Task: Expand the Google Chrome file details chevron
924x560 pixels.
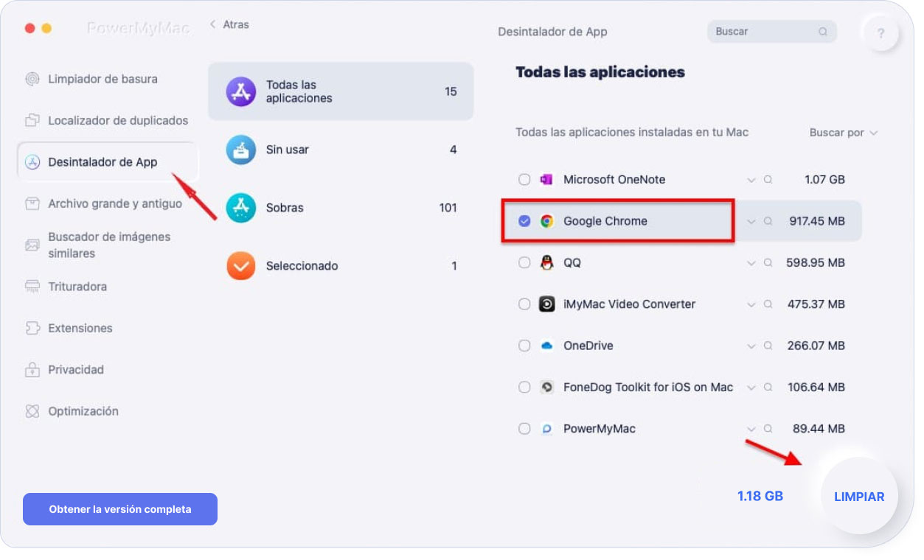Action: [x=751, y=222]
